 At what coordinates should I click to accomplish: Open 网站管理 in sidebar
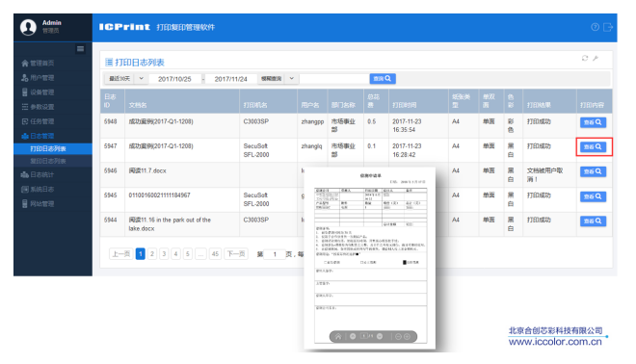click(x=38, y=204)
